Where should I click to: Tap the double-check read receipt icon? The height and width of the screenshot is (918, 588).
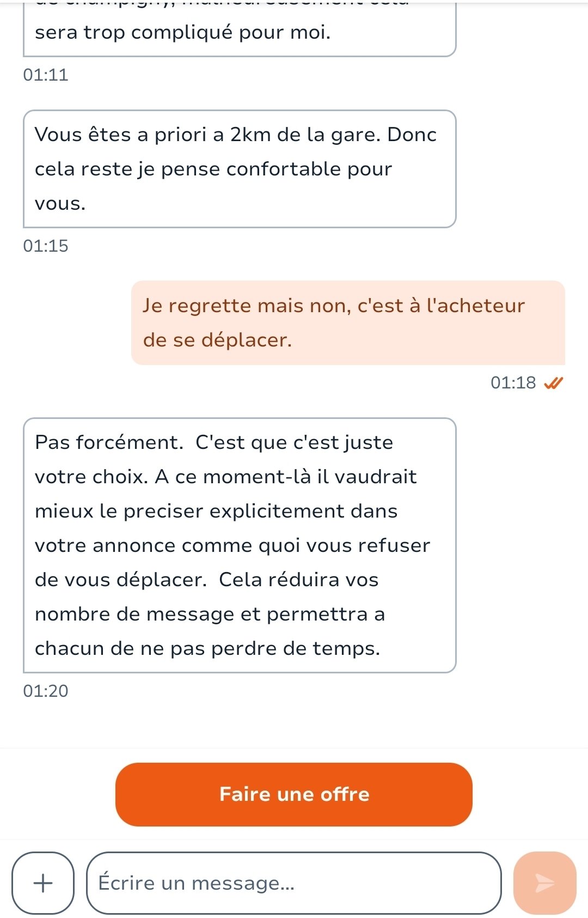pos(553,383)
